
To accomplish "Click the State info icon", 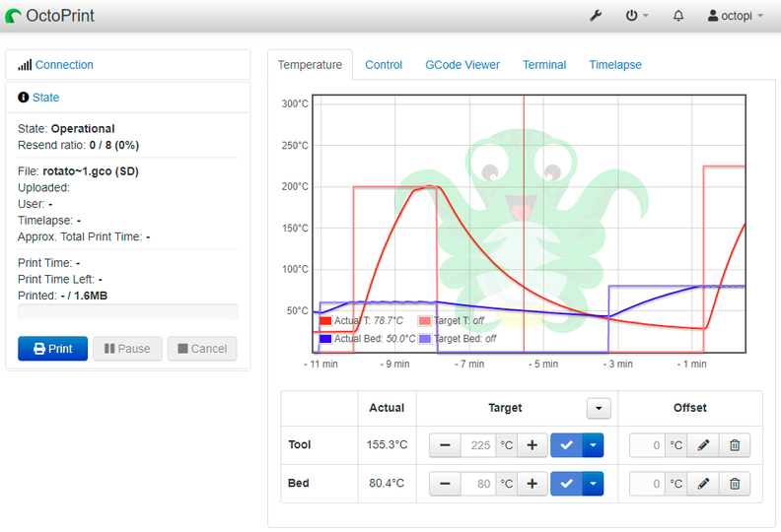I will [23, 98].
